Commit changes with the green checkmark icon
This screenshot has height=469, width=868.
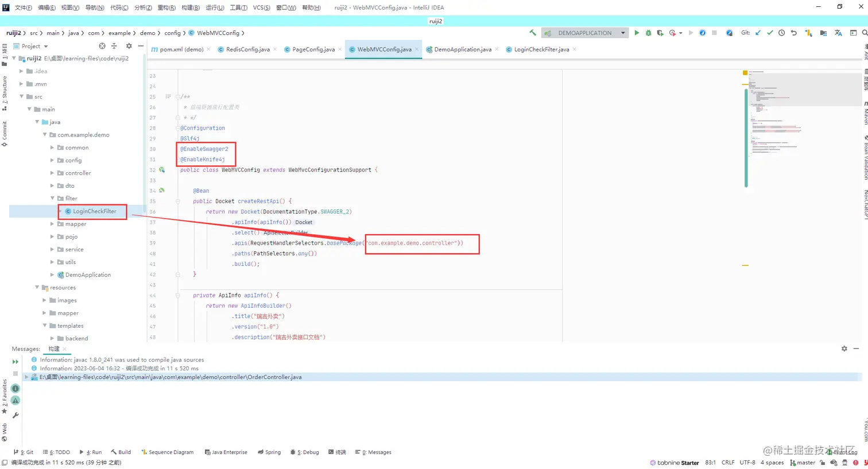click(770, 33)
